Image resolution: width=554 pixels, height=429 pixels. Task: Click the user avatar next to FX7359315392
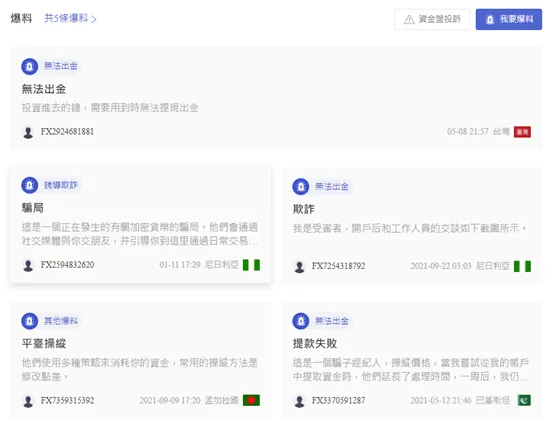[x=28, y=401]
